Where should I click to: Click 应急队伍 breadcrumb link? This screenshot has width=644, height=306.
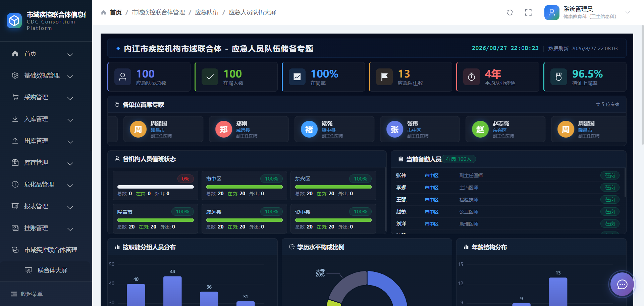coord(207,12)
